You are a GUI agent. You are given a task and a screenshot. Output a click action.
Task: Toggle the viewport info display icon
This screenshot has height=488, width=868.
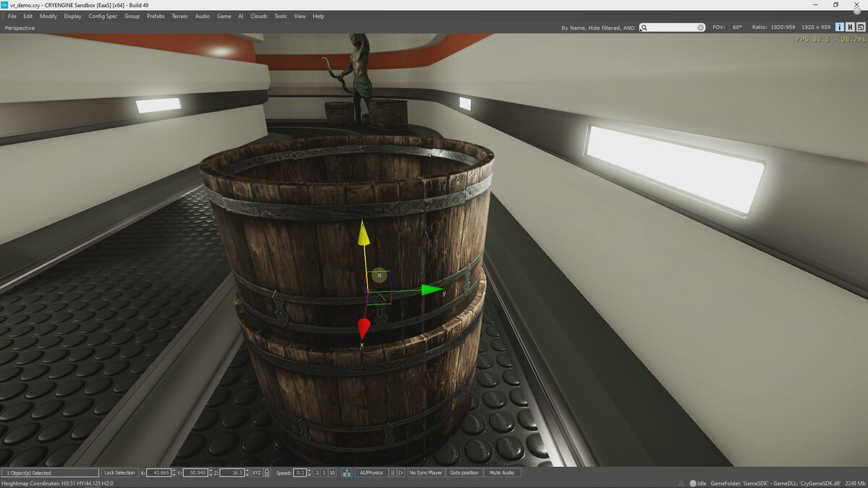pos(840,27)
